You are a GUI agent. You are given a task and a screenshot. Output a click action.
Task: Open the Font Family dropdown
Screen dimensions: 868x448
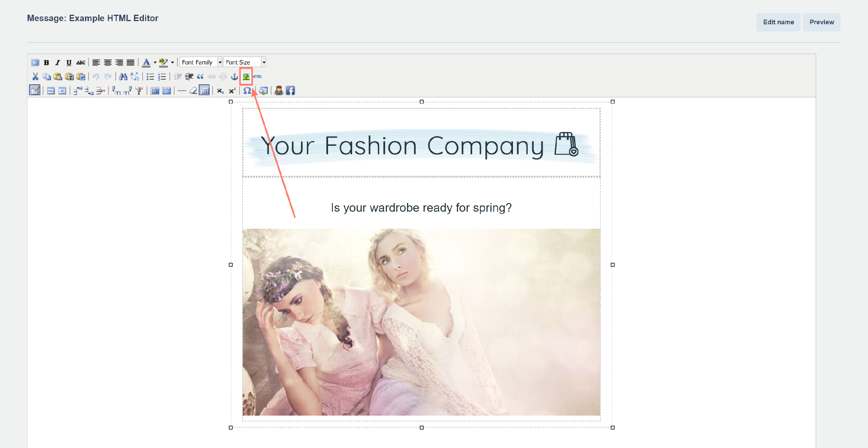(220, 62)
